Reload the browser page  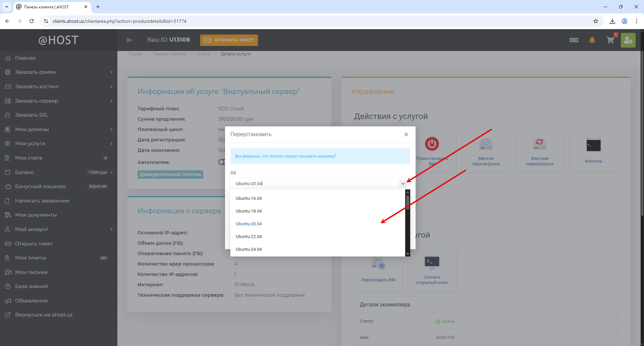pos(32,21)
